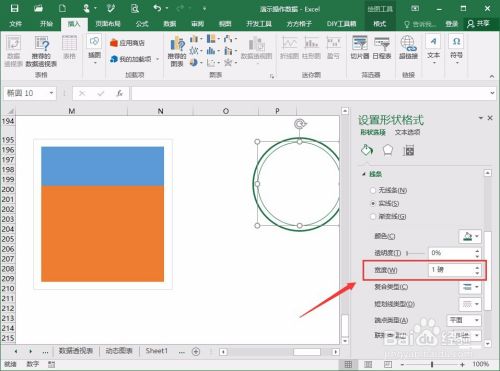Collapse the Line (线条) section expander
Viewport: 500px width, 371px height.
coord(364,174)
